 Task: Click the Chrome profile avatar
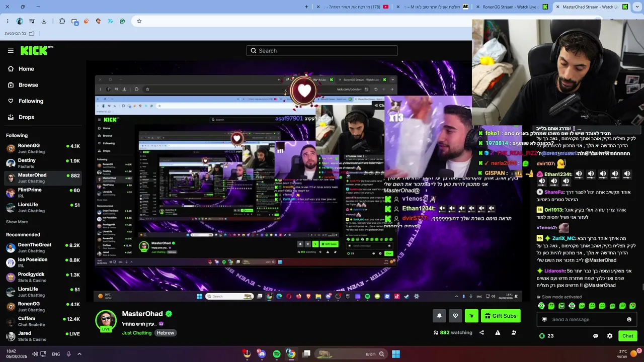coord(20,21)
